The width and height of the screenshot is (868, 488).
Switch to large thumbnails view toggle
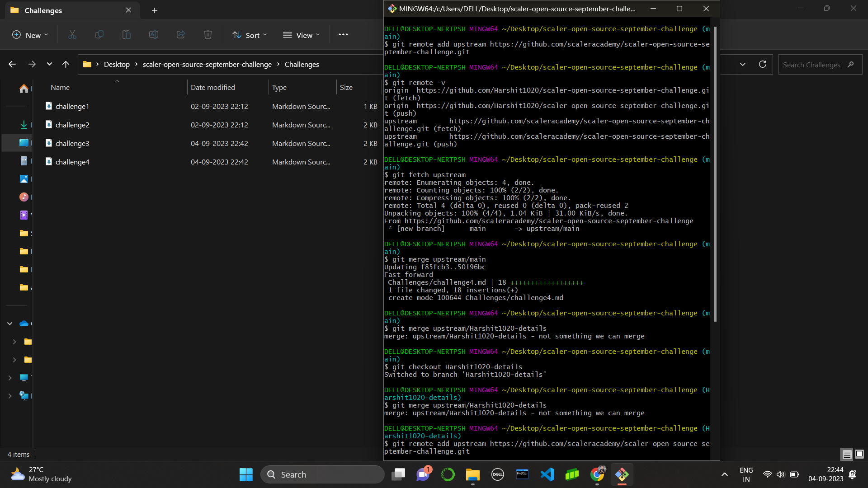tap(859, 454)
